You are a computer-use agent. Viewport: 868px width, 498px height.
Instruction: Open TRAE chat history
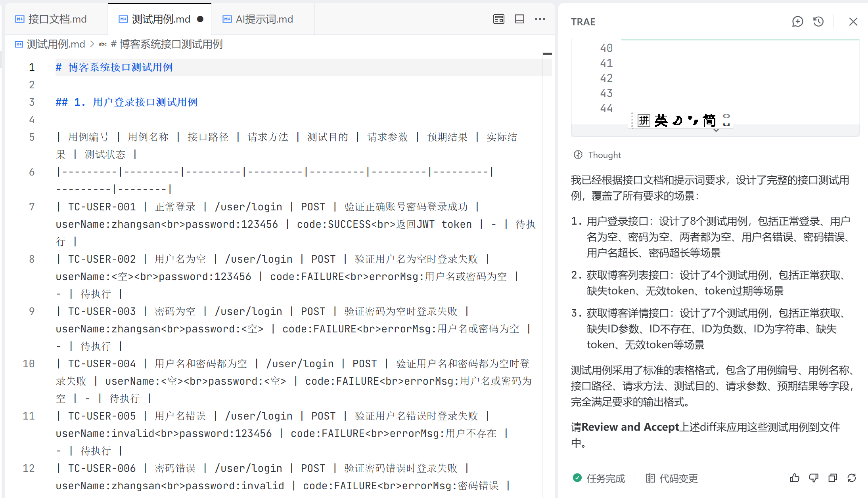pyautogui.click(x=818, y=21)
